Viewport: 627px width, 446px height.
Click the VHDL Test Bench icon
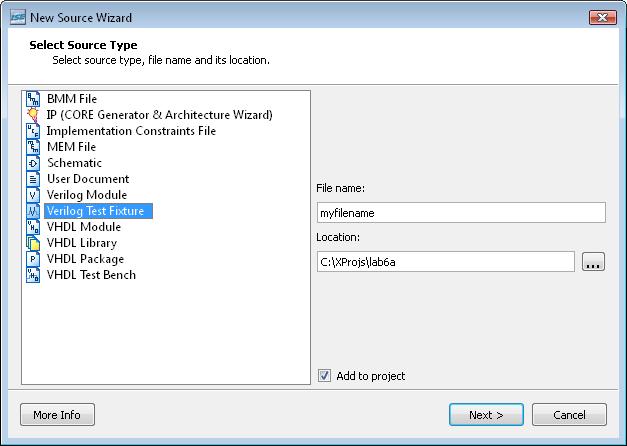click(x=33, y=275)
